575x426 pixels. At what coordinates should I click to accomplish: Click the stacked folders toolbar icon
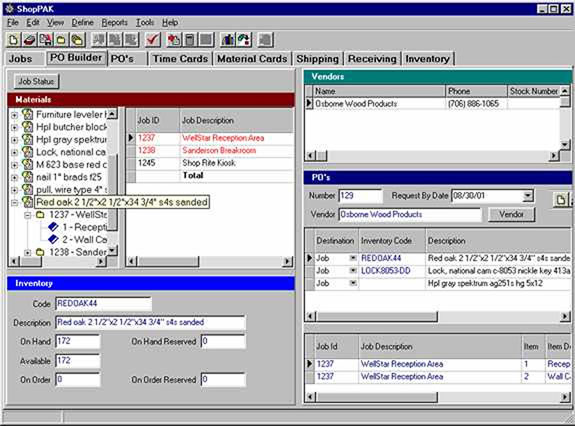(x=77, y=40)
